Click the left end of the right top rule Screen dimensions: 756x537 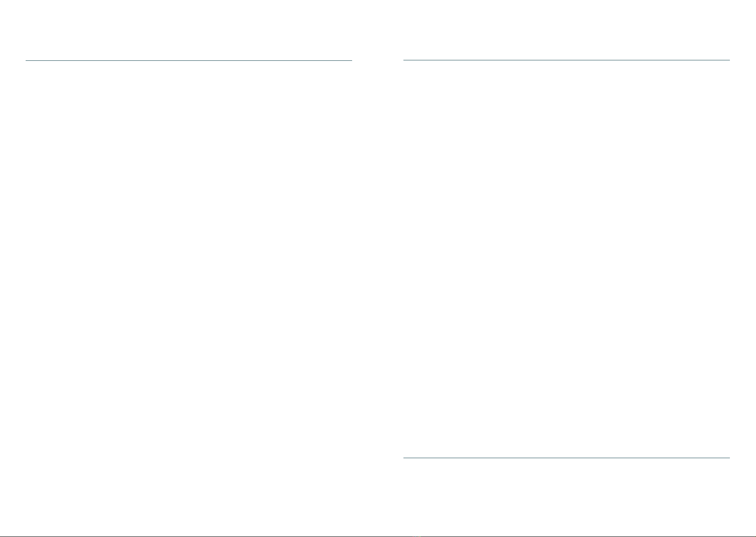[404, 60]
